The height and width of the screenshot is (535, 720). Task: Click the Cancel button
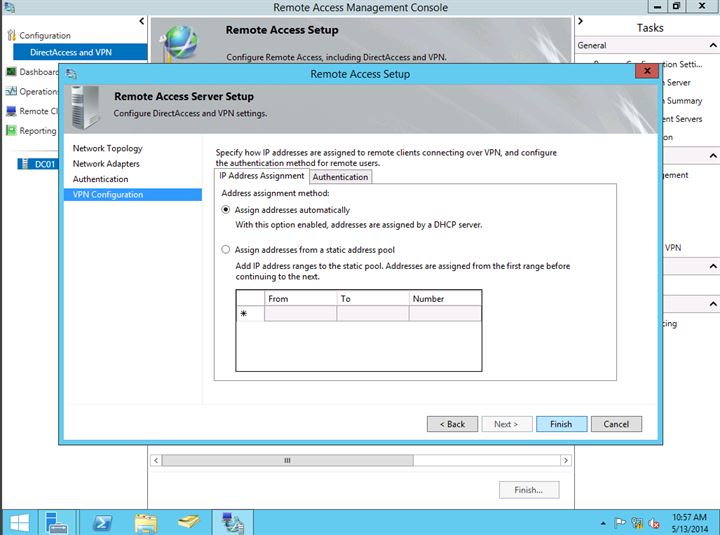coord(616,424)
